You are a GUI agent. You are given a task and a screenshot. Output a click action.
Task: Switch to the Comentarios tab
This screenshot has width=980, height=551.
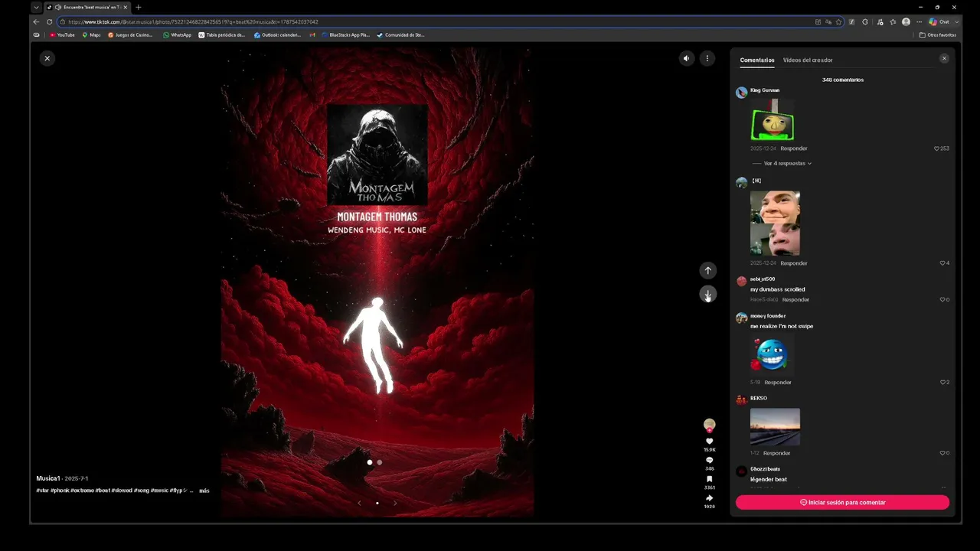point(757,60)
